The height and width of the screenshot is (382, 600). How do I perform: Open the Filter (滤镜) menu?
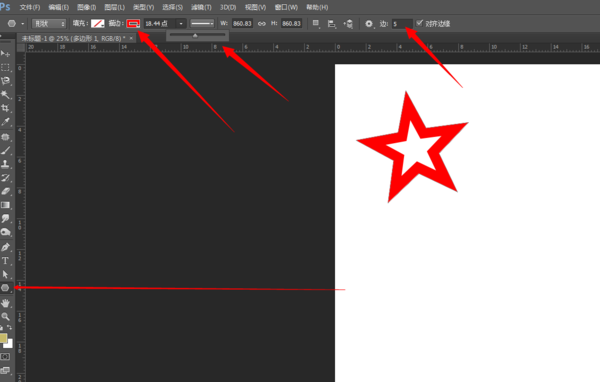[x=201, y=7]
